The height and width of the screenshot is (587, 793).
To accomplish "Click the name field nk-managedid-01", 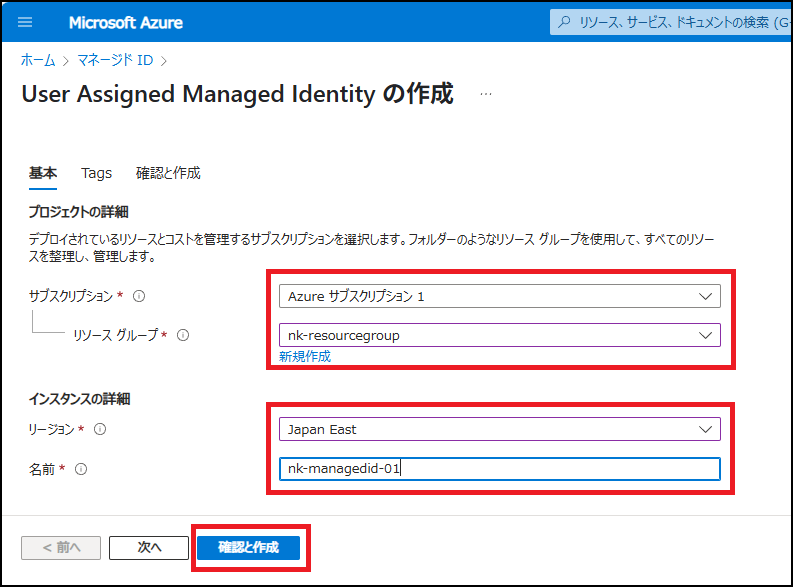I will (500, 469).
